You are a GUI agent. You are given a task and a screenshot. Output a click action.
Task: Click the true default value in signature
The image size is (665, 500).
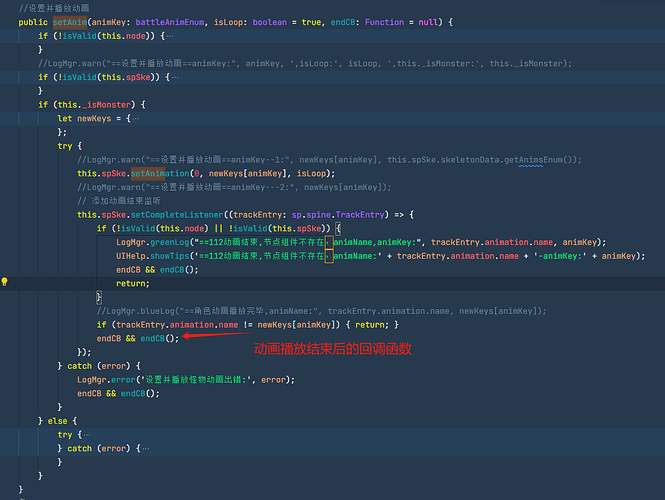coord(311,22)
